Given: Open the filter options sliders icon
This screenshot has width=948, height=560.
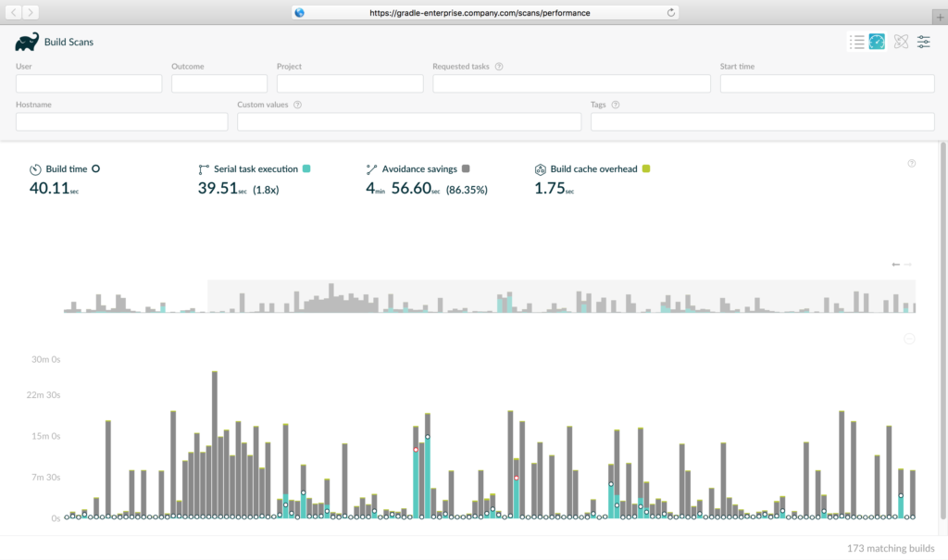Looking at the screenshot, I should click(x=923, y=42).
